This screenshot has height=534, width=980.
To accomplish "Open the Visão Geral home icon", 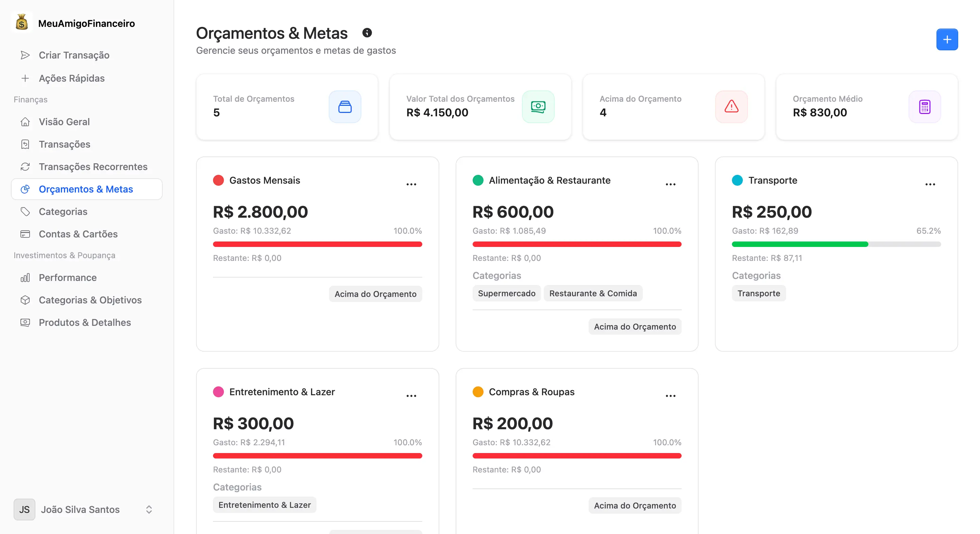I will (25, 122).
